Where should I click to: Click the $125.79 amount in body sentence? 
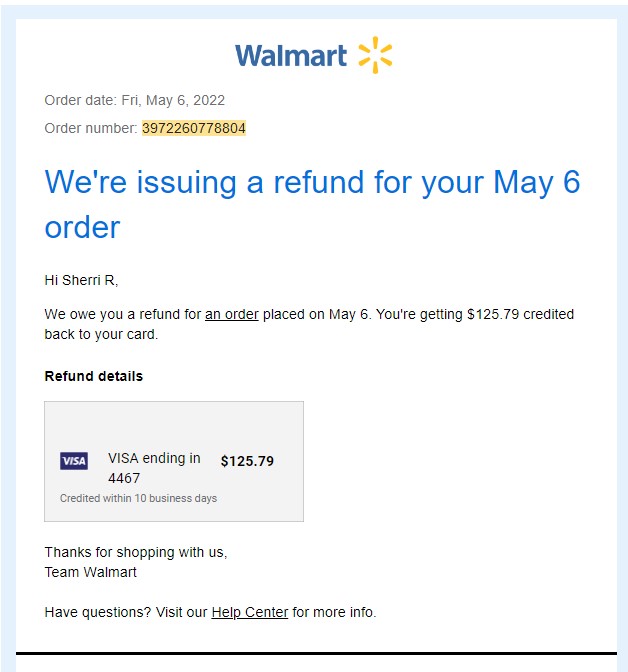tap(493, 314)
